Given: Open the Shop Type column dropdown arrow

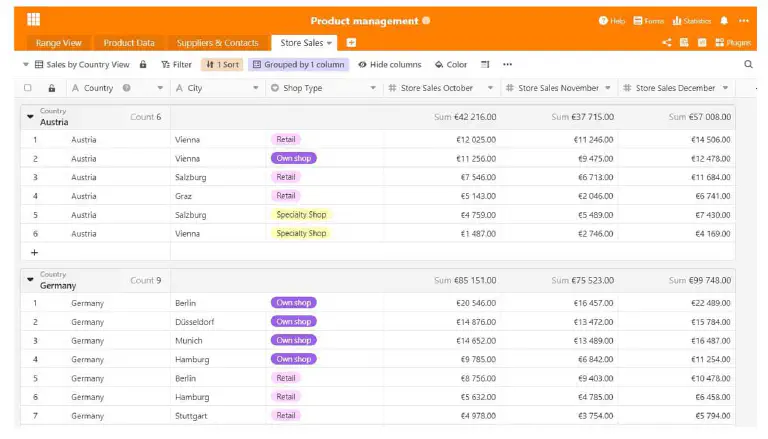Looking at the screenshot, I should [373, 88].
